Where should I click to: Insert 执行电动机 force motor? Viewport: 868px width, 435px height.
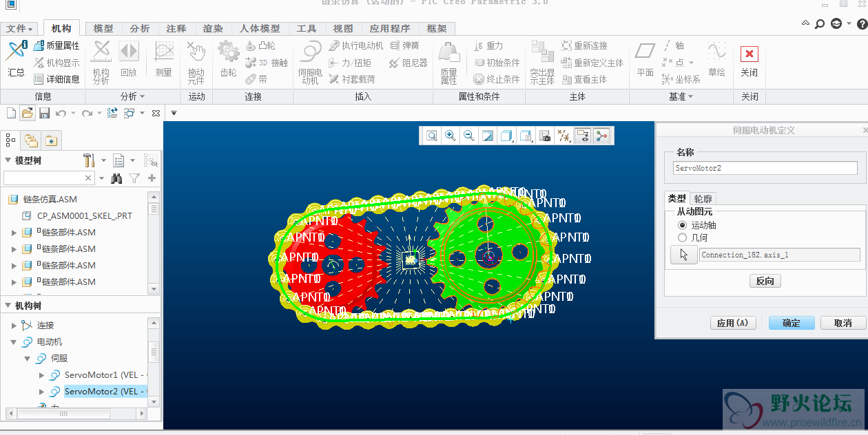pyautogui.click(x=355, y=45)
